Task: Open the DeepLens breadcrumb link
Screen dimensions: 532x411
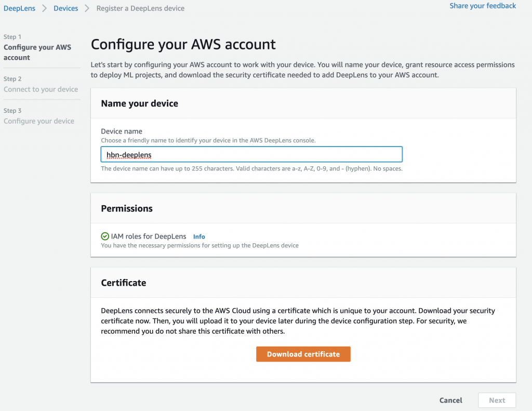Action: [19, 8]
